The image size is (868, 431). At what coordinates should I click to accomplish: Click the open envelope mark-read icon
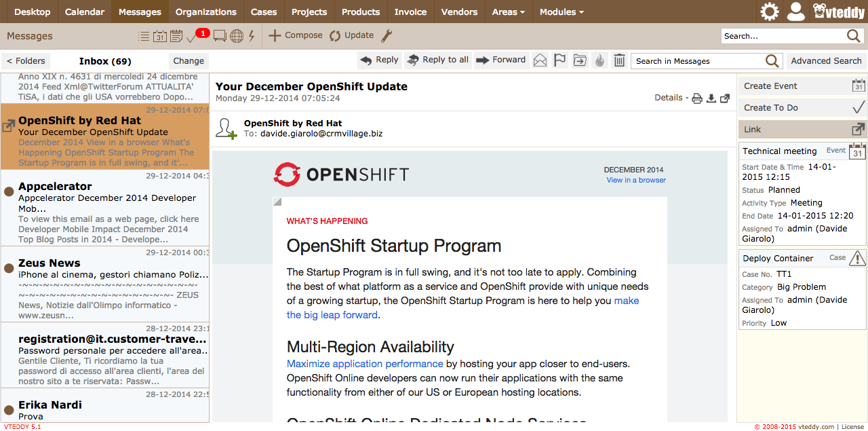tap(540, 60)
